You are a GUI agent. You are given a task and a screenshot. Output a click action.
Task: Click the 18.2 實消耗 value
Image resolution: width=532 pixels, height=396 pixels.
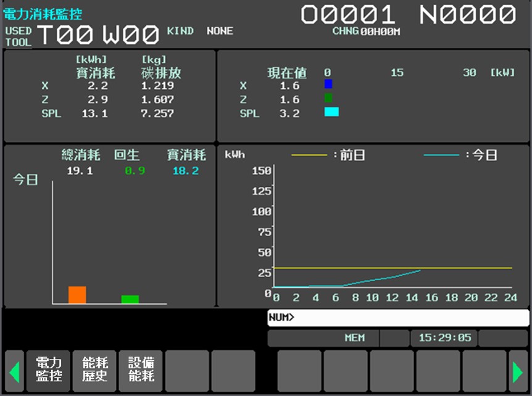click(x=186, y=170)
